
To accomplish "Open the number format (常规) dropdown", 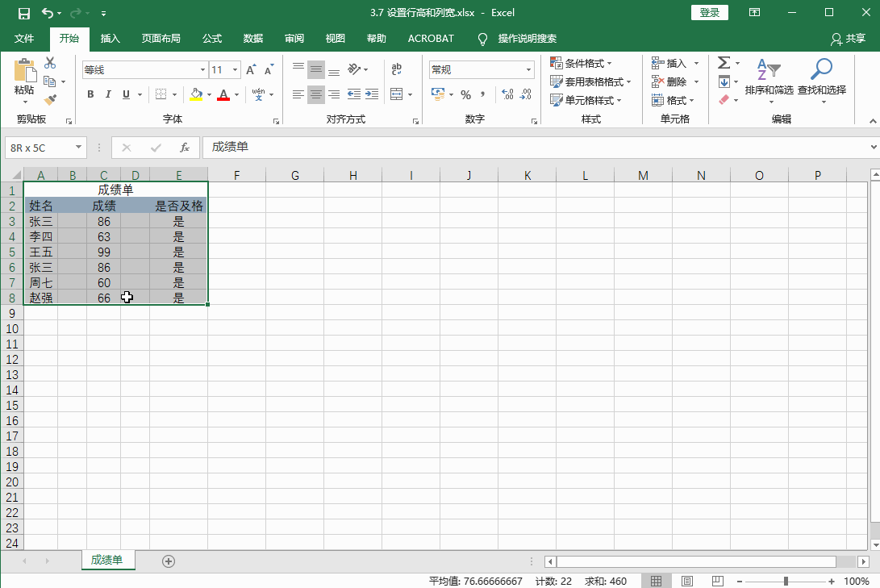I will pyautogui.click(x=530, y=69).
